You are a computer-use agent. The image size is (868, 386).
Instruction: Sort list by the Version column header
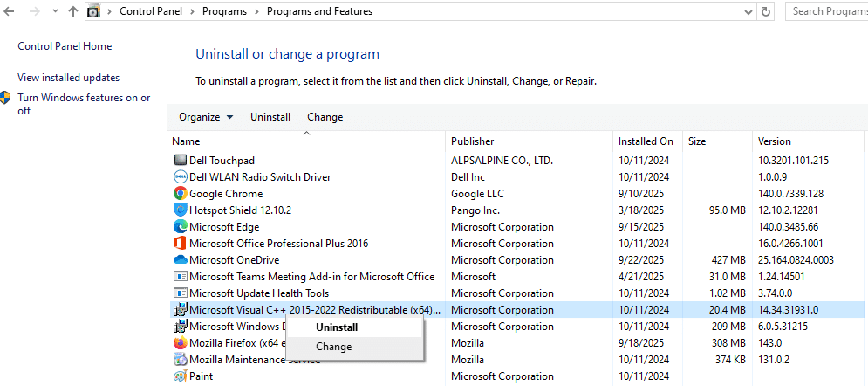coord(810,141)
